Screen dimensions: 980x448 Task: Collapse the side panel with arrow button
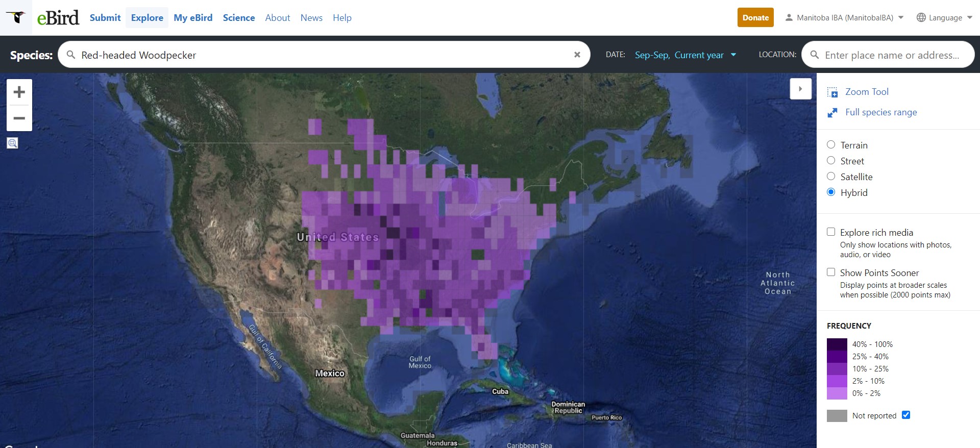click(800, 89)
